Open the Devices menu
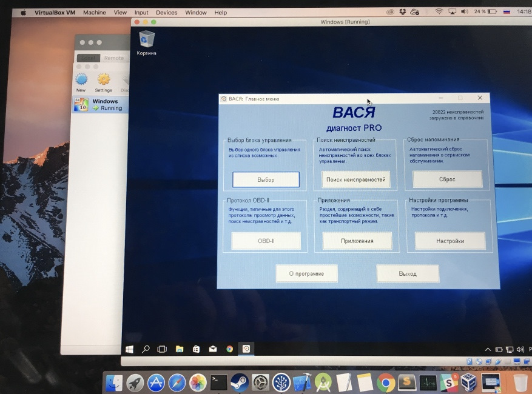This screenshot has width=532, height=394. pos(167,13)
